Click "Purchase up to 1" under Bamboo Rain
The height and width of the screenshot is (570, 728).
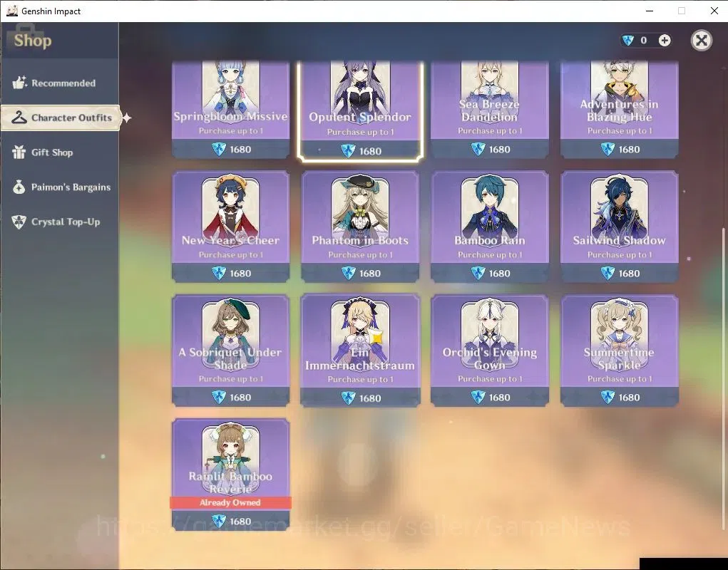[490, 254]
